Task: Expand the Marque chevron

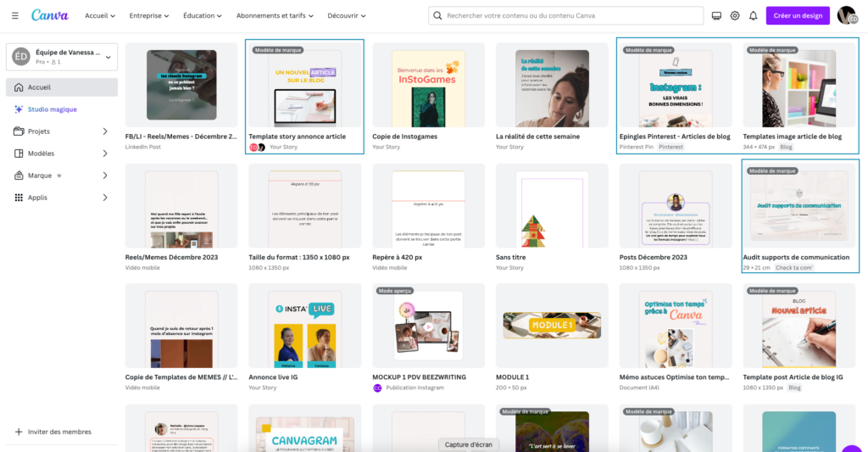Action: click(x=105, y=176)
